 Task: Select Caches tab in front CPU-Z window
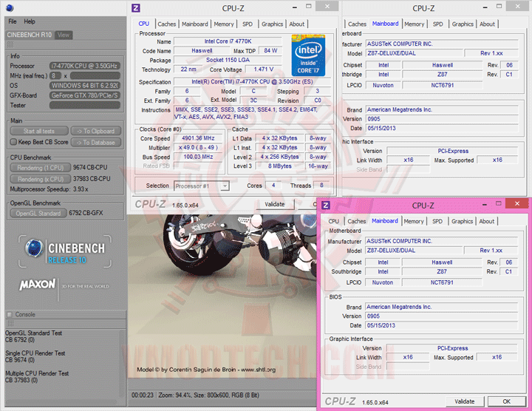point(357,221)
